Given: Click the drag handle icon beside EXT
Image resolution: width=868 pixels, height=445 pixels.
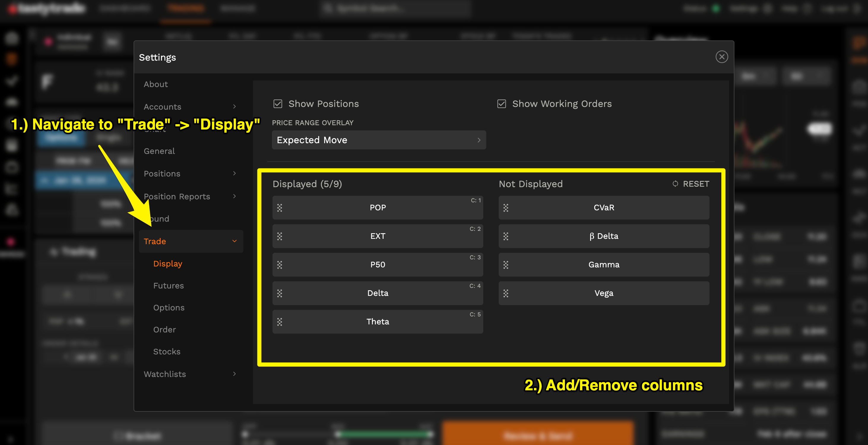Looking at the screenshot, I should [280, 236].
